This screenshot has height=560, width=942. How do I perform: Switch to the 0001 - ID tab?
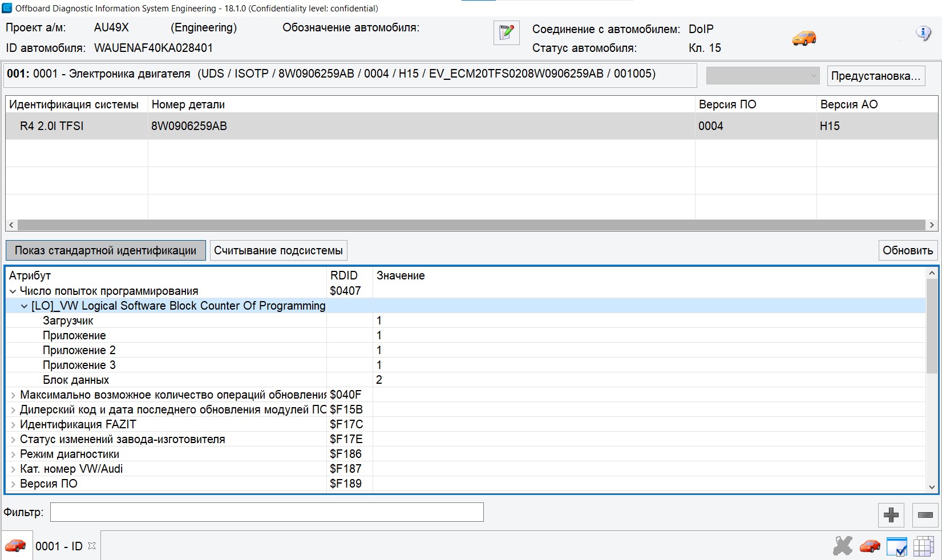tap(59, 546)
